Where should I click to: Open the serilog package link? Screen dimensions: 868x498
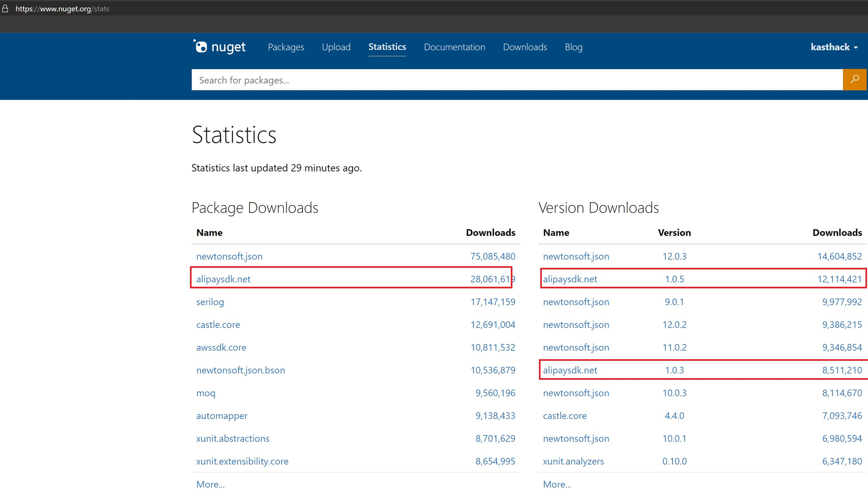point(210,302)
